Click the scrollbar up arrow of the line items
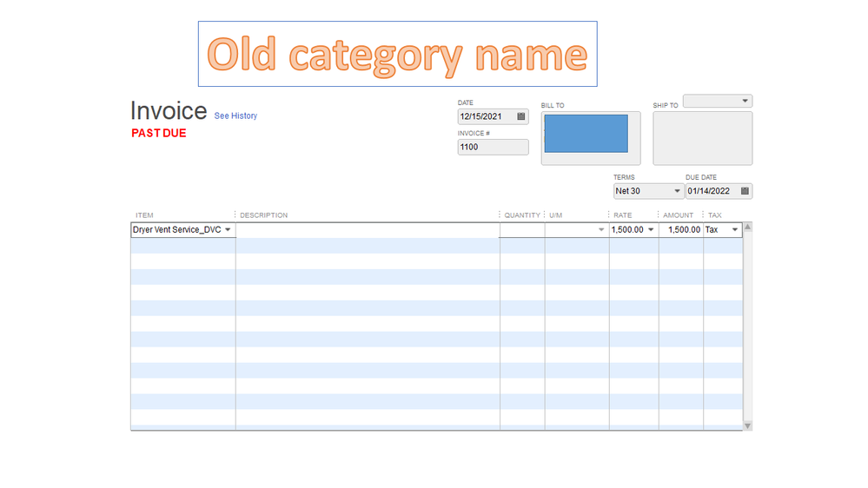Screen dimensions: 868x488 point(748,227)
